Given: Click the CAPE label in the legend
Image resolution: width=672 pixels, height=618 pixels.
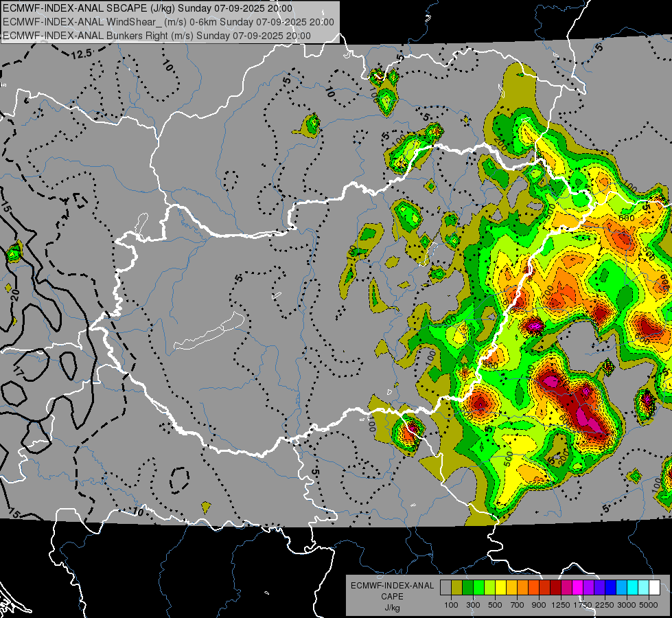Looking at the screenshot, I should coord(392,596).
